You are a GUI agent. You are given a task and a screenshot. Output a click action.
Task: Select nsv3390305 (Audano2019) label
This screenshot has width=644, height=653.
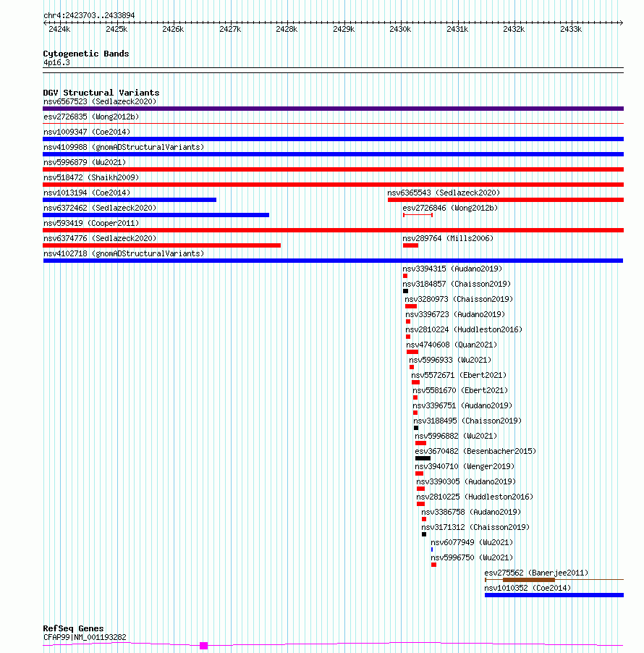click(466, 482)
